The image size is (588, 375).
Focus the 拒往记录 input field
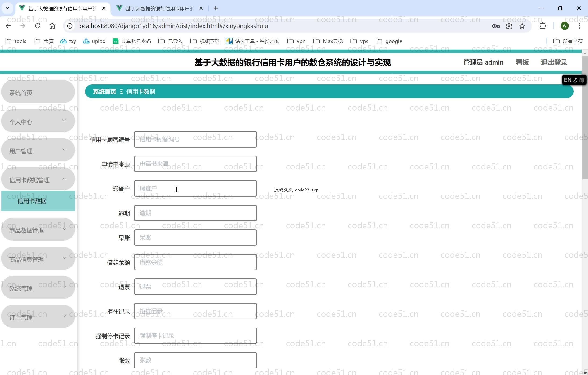pos(195,311)
